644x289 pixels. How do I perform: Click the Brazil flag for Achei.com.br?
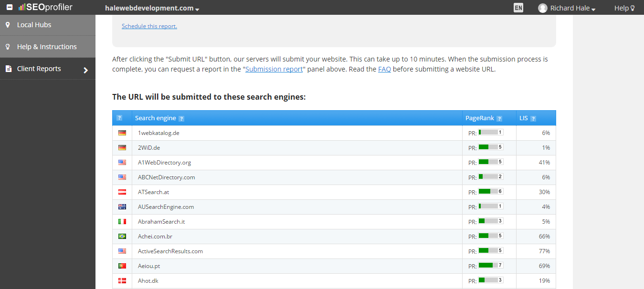pyautogui.click(x=122, y=237)
